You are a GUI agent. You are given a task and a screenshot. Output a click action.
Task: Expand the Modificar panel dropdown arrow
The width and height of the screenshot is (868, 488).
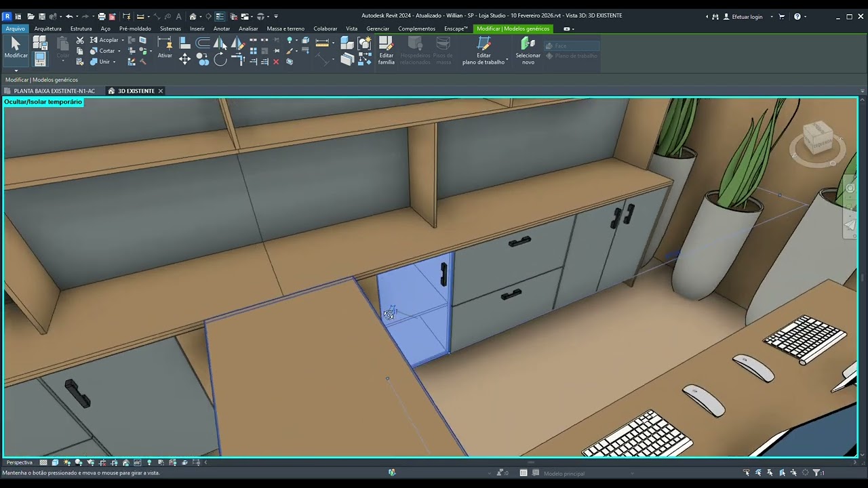point(16,70)
